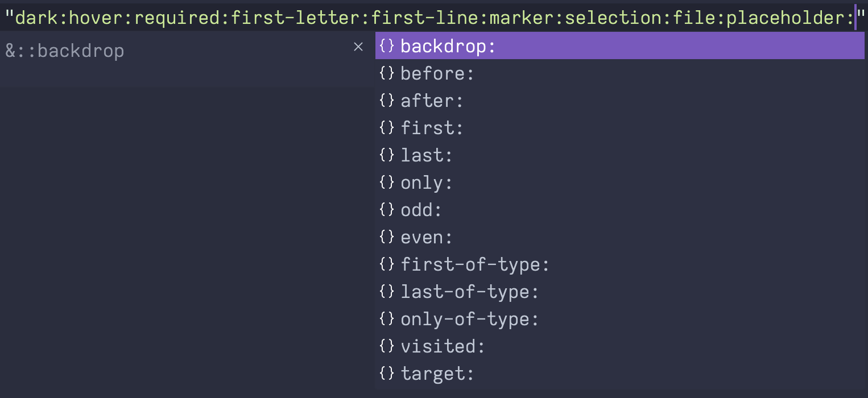Click the braces icon beside only-of-type:

pyautogui.click(x=387, y=319)
